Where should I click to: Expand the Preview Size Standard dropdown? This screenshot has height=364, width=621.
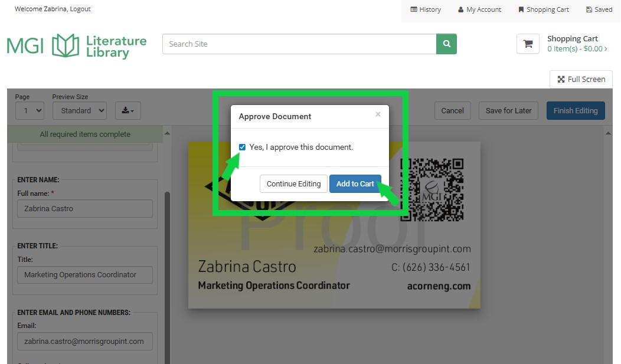click(x=80, y=111)
